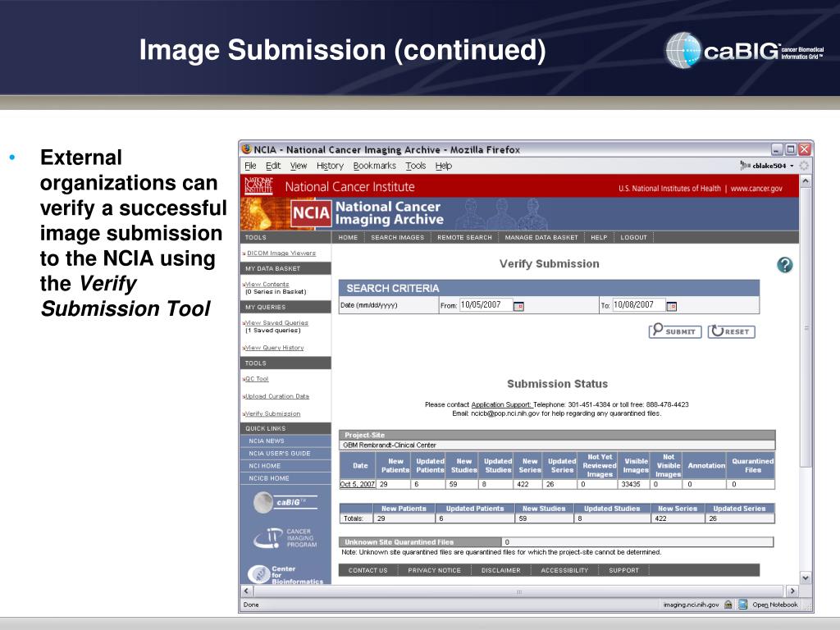Click the NCIA logo in the banner

click(311, 213)
